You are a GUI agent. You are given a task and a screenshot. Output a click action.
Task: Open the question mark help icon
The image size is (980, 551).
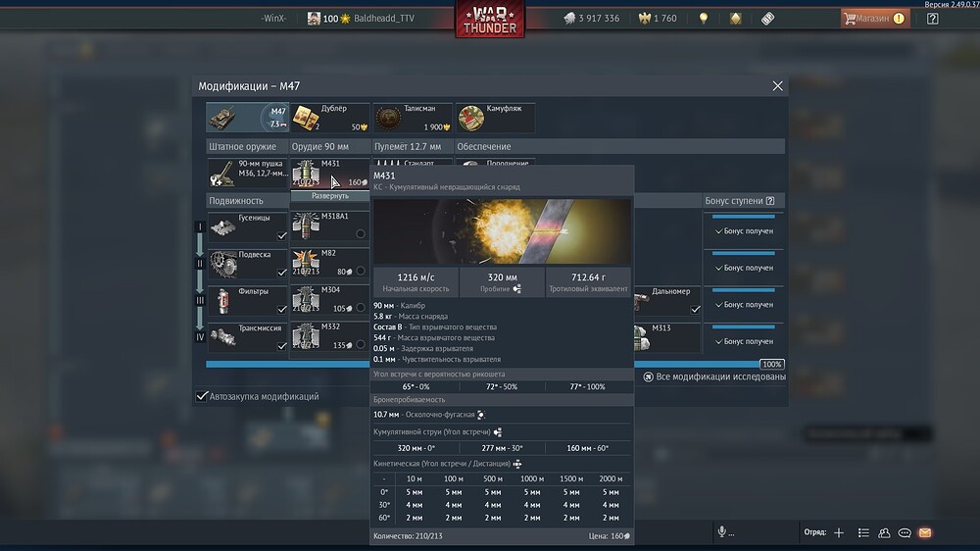[x=932, y=19]
